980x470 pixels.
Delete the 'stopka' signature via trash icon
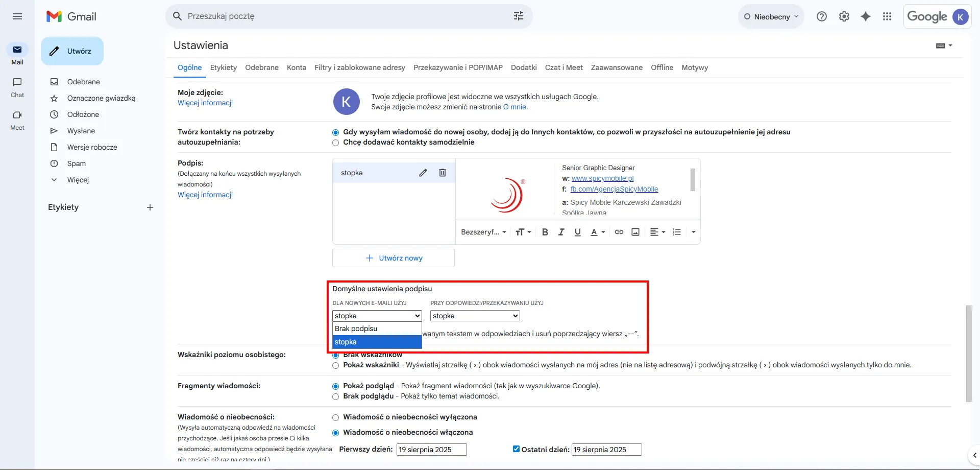[x=442, y=173]
